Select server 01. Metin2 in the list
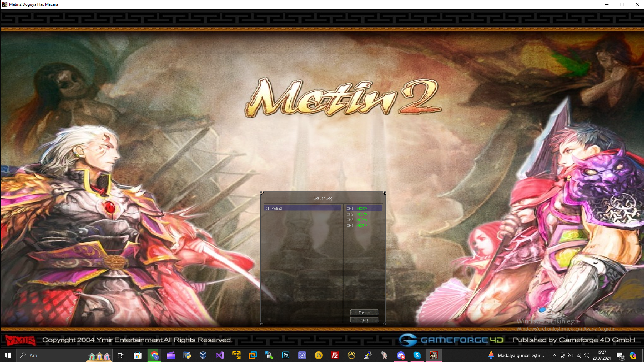The width and height of the screenshot is (644, 362). (303, 208)
